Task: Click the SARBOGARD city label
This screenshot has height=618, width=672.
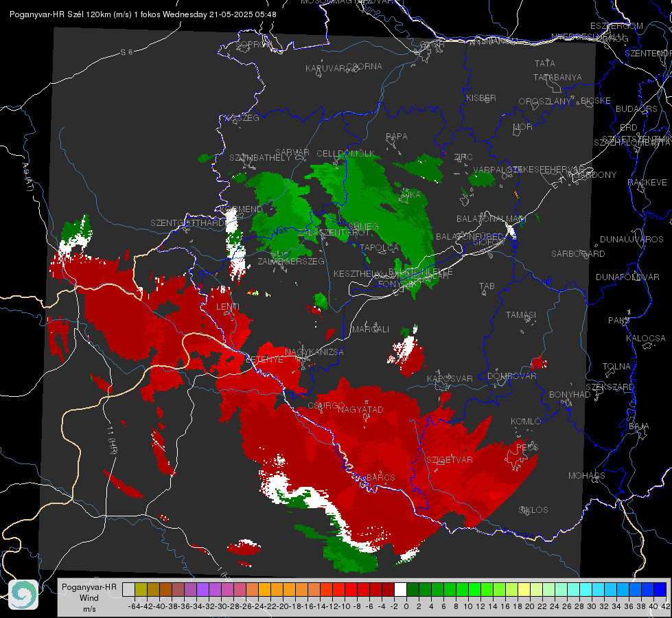Action: tap(578, 254)
